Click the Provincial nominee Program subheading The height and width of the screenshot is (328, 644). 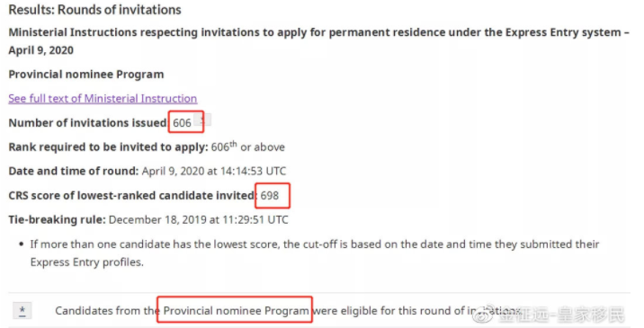click(86, 75)
